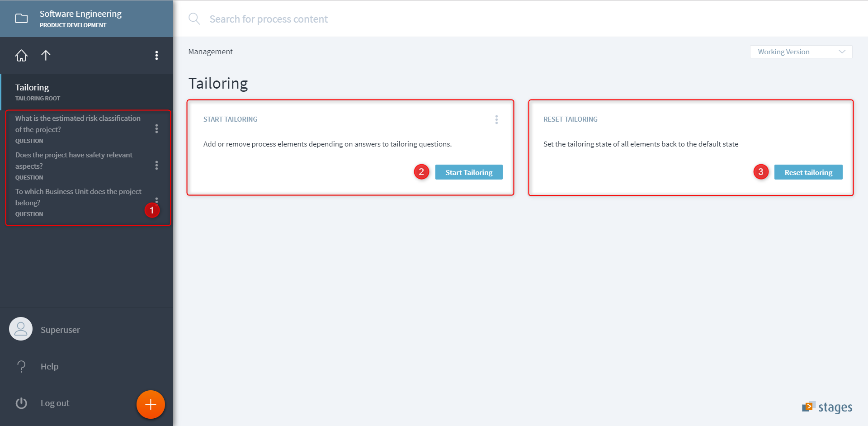
Task: Click the Log out menu item
Action: (55, 403)
